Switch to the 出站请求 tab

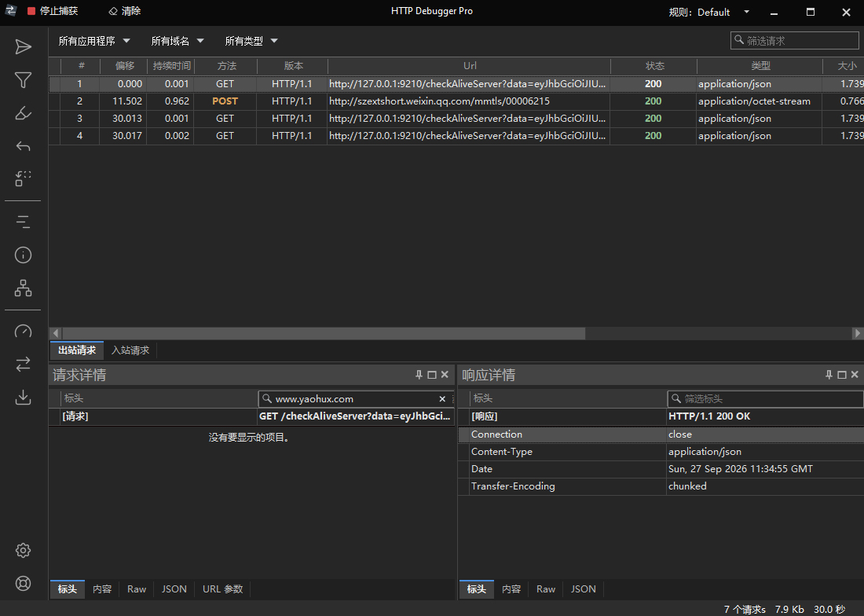[77, 350]
